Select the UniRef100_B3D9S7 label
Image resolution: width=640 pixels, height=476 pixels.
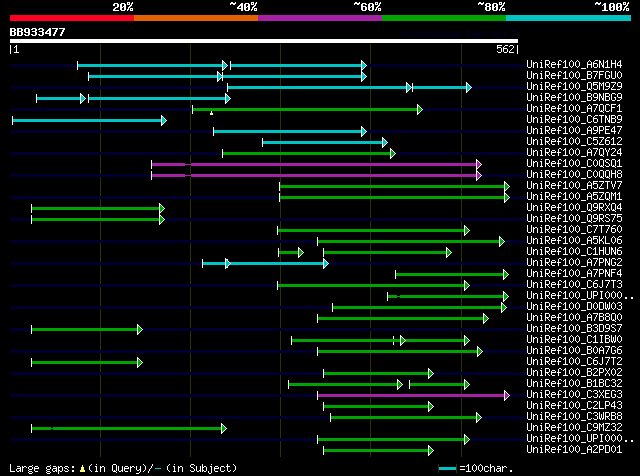coord(574,329)
